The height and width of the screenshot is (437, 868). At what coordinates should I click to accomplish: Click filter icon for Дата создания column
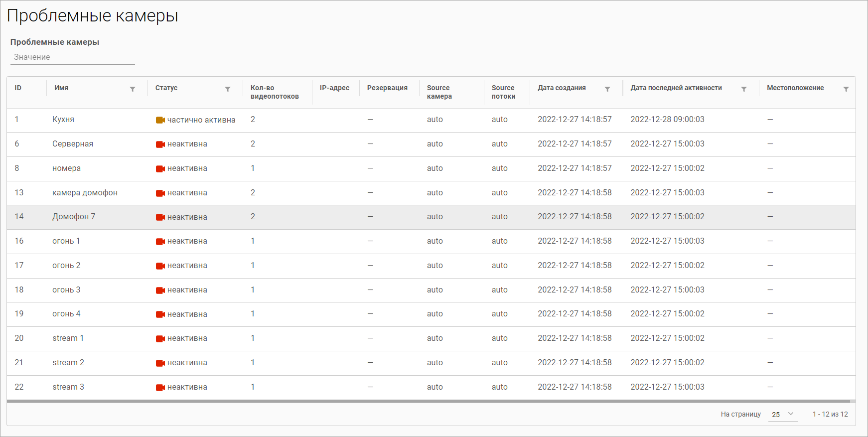pos(607,89)
